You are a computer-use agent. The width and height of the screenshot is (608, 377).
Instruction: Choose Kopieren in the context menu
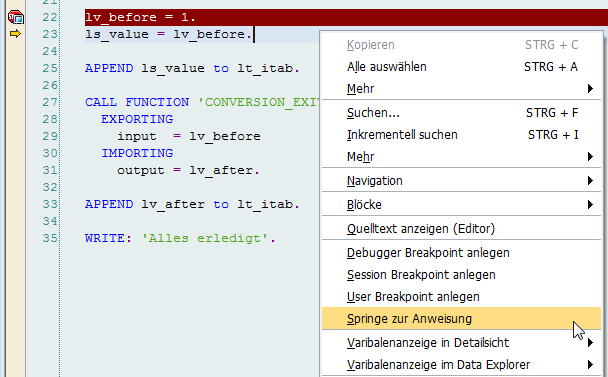tap(461, 45)
